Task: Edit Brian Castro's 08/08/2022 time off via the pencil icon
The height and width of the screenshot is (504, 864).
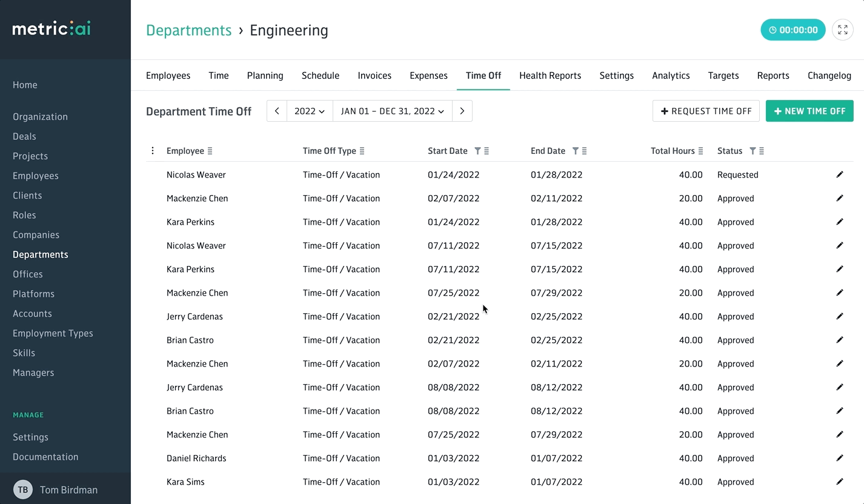Action: coord(840,411)
